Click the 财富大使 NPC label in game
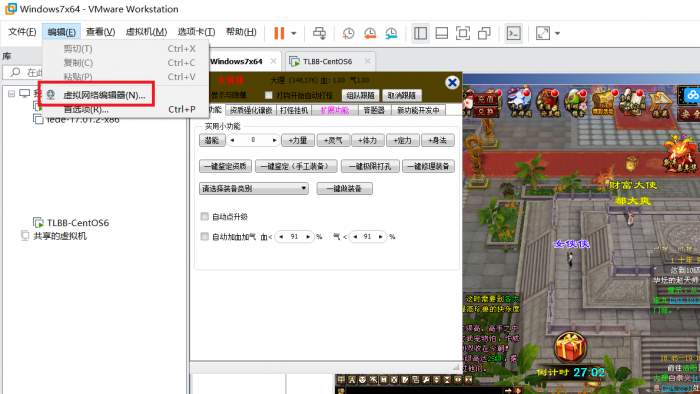Viewport: 700px width, 394px height. (633, 185)
